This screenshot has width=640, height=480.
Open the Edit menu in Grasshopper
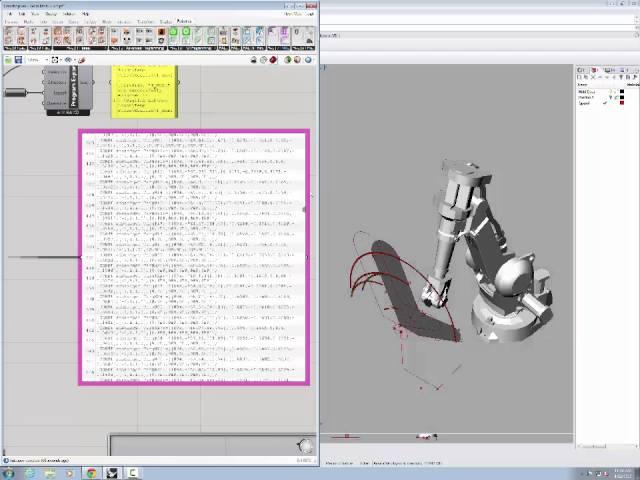[x=22, y=13]
